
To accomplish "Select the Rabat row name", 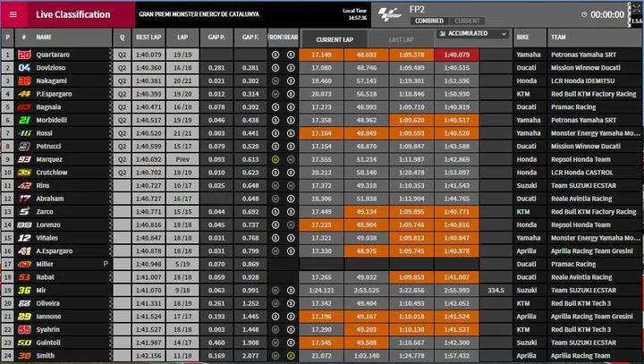I will [46, 277].
